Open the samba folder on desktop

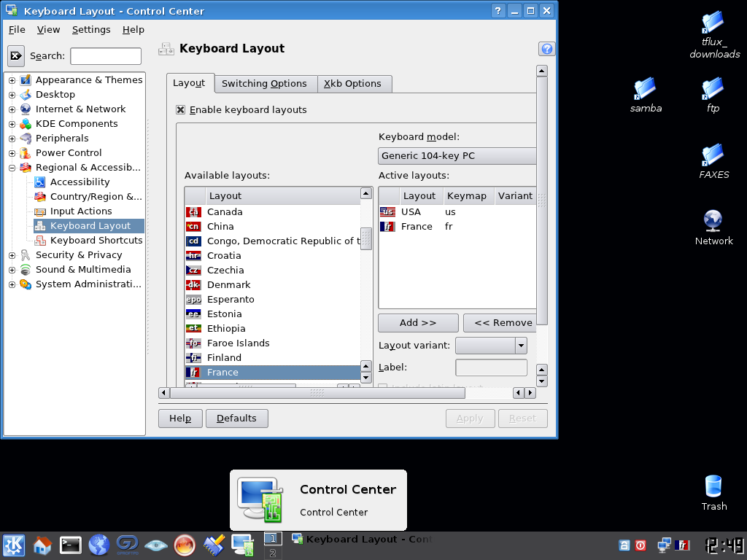pyautogui.click(x=645, y=89)
